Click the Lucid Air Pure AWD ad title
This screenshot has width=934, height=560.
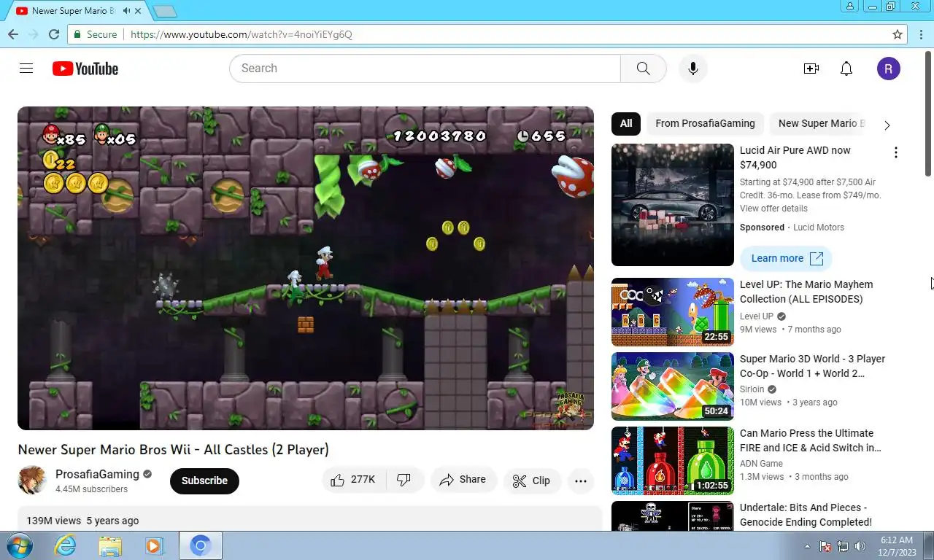tap(795, 157)
